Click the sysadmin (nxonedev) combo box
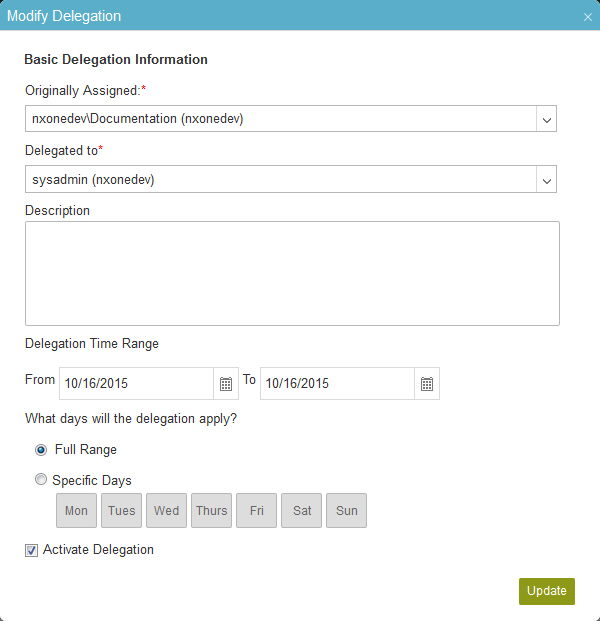Screen dimensions: 600x621 click(x=291, y=179)
